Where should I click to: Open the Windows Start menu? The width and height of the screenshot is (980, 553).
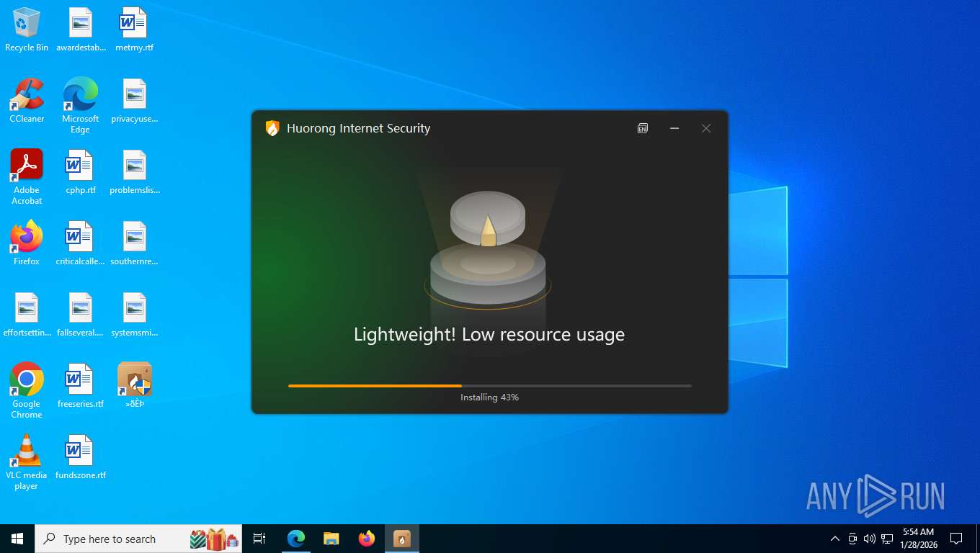[x=17, y=539]
